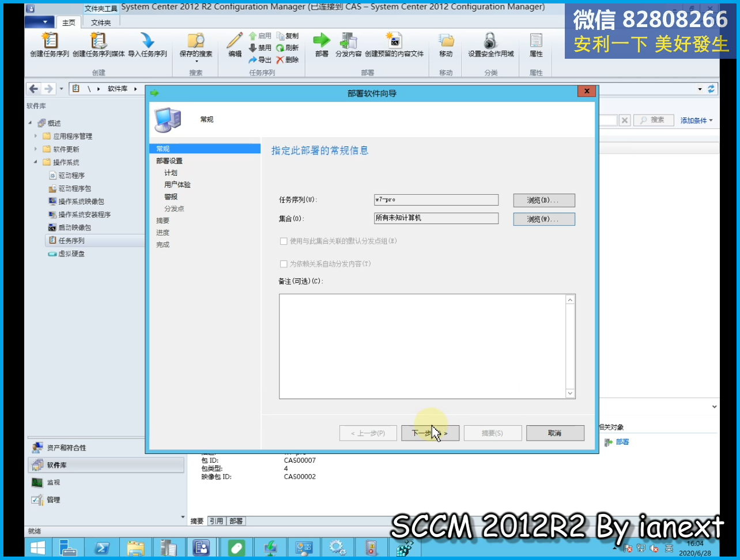Viewport: 740px width, 560px height.
Task: Select 操作系统映像包 in the tree
Action: [77, 202]
